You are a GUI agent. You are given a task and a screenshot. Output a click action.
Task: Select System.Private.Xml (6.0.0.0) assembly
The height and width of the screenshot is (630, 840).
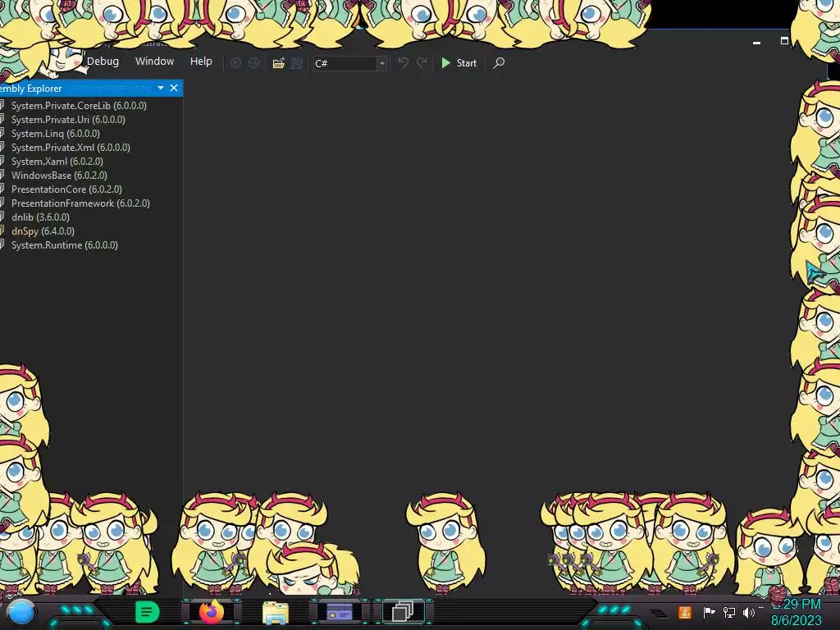[x=71, y=148]
